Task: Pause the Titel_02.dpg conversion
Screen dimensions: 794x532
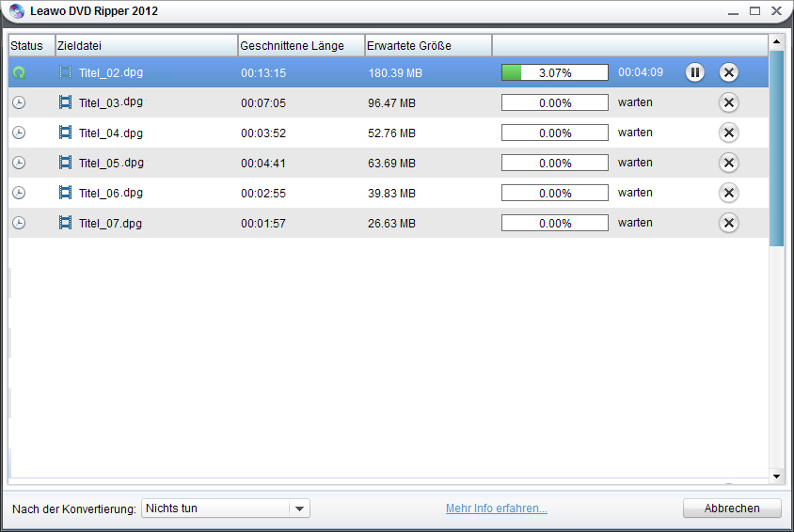Action: tap(694, 72)
